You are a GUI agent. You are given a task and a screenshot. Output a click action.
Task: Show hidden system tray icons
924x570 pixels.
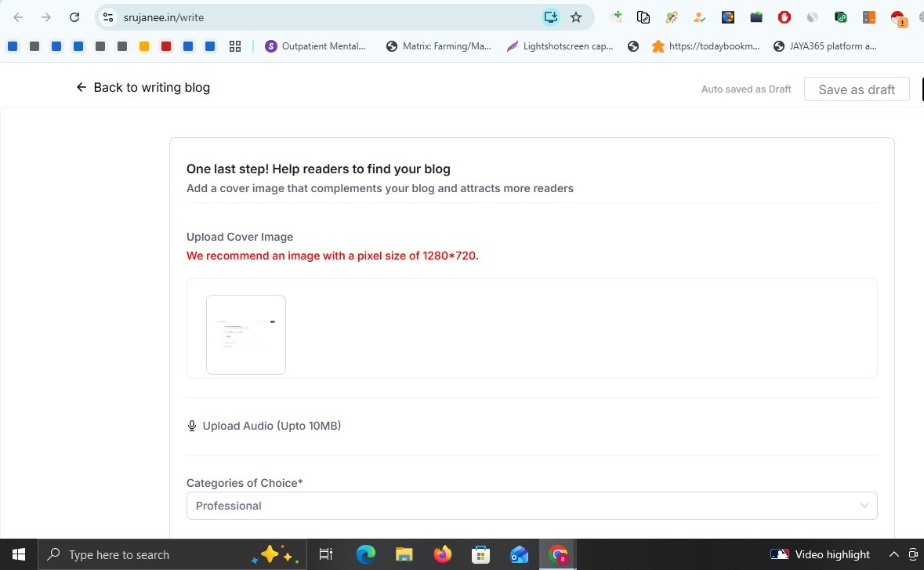pyautogui.click(x=894, y=554)
